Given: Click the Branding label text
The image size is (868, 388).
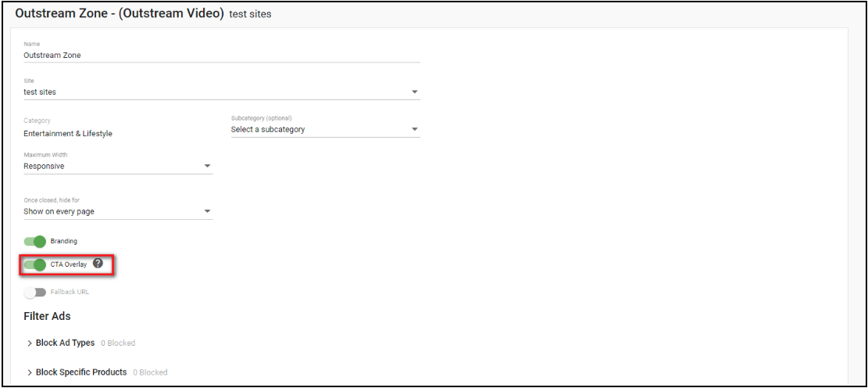Looking at the screenshot, I should pos(64,241).
